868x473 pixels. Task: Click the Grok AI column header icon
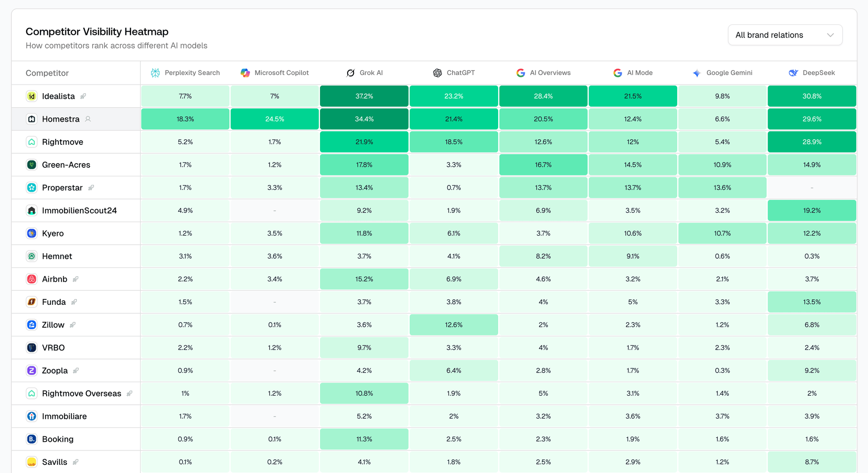coord(350,72)
